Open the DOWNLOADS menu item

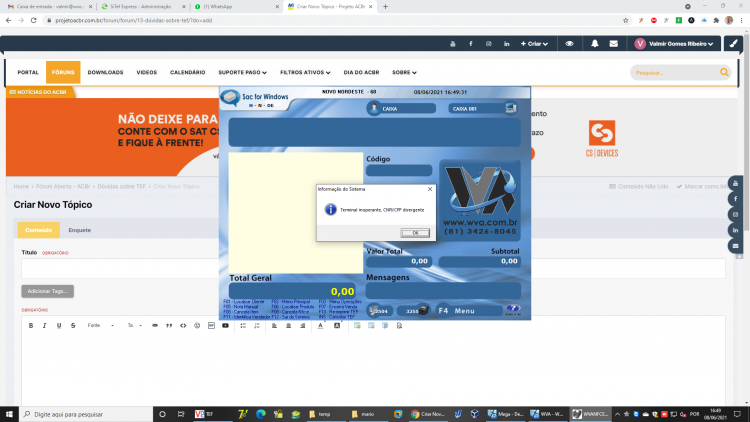105,72
